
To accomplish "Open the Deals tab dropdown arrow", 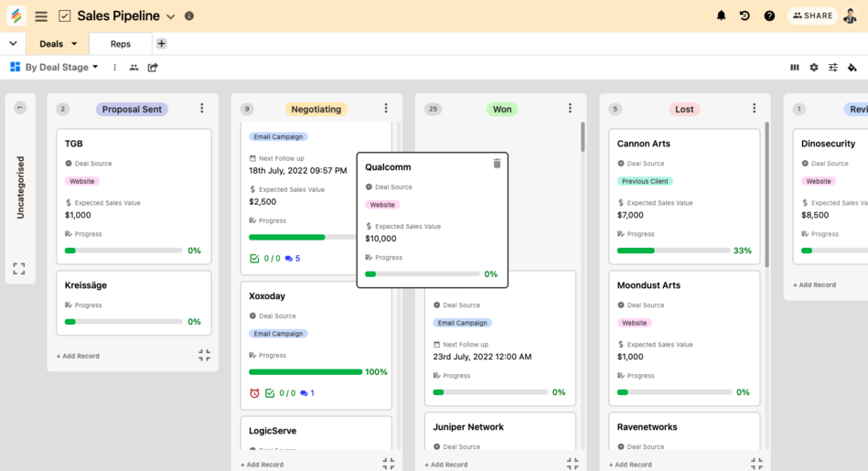I will (x=74, y=44).
